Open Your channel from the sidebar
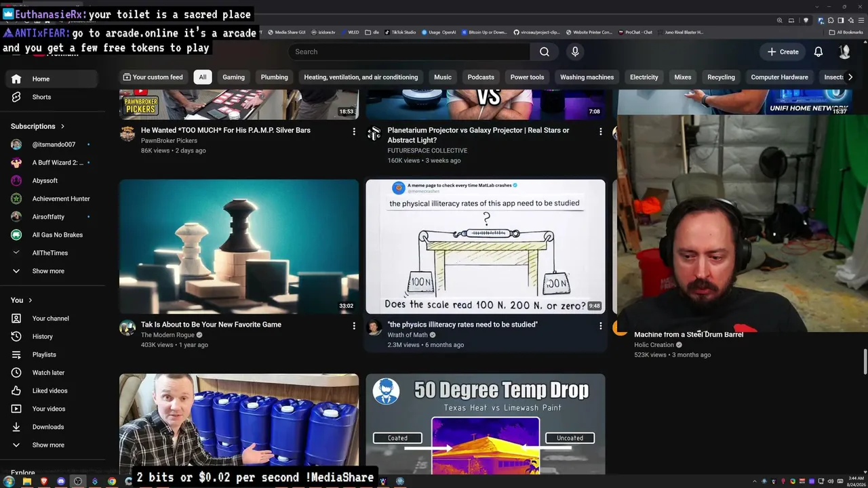 53,319
